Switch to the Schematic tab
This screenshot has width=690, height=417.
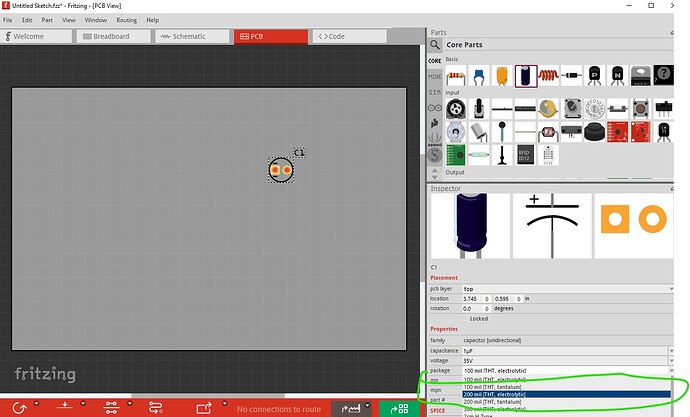(192, 37)
